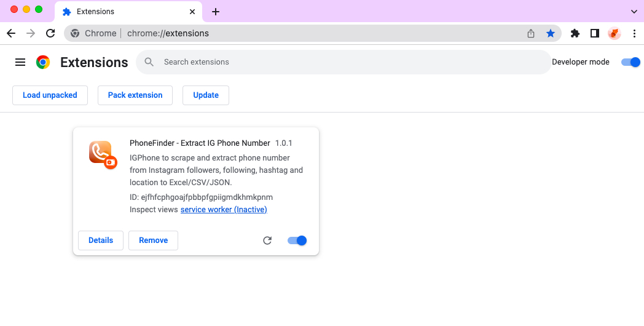
Task: Inspect the service worker (Inactive) link
Action: pos(224,210)
